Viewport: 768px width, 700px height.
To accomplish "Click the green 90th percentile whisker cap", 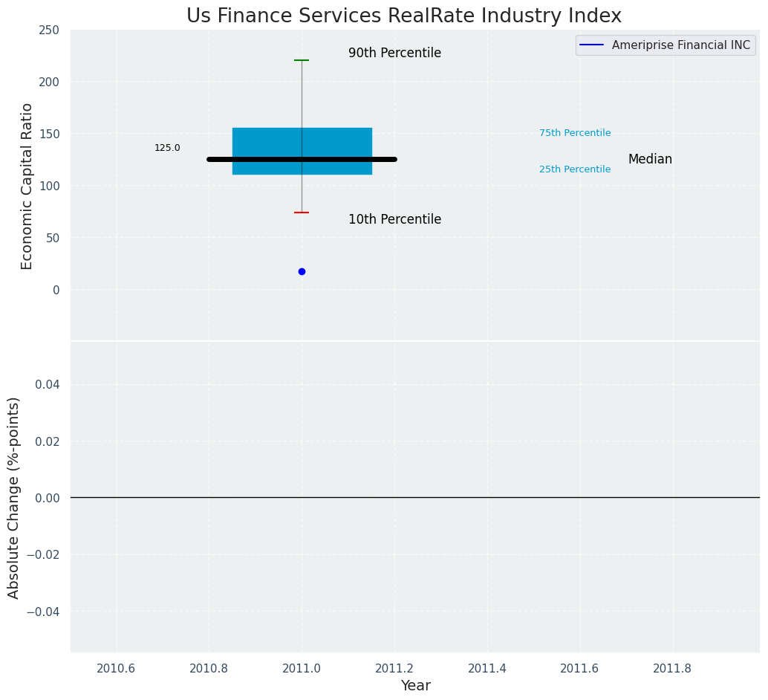I will tap(302, 60).
